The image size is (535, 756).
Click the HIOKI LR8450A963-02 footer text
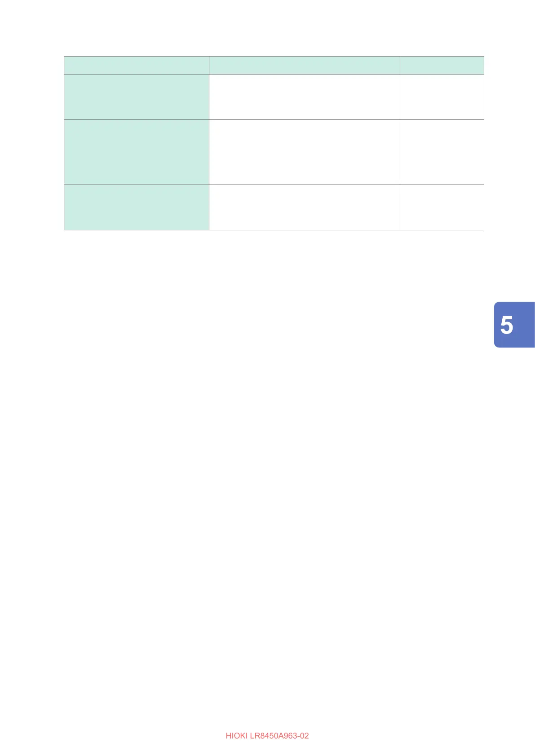pos(267,736)
